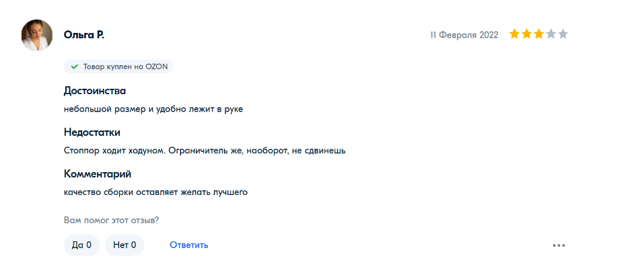
Task: Click the fourth gray rating star
Action: (551, 34)
